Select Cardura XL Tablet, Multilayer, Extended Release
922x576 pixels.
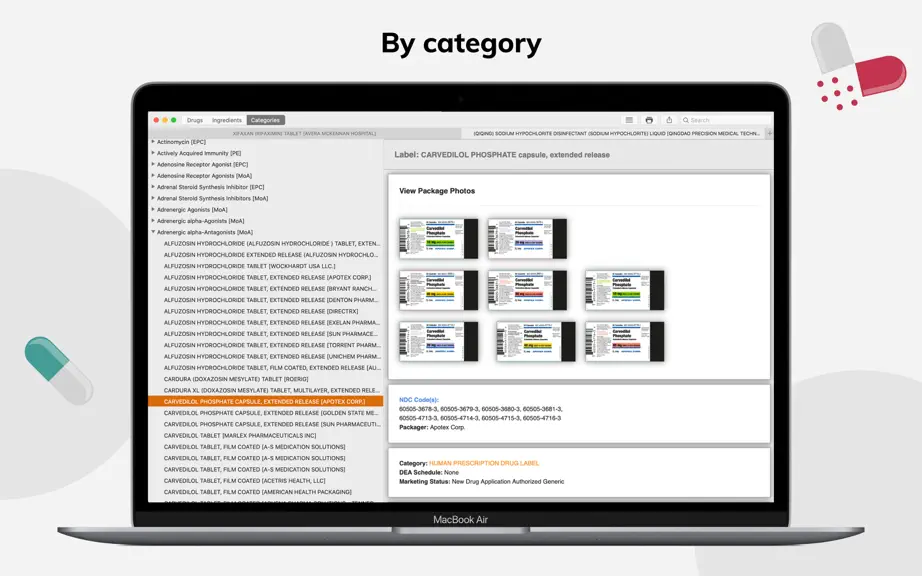266,390
